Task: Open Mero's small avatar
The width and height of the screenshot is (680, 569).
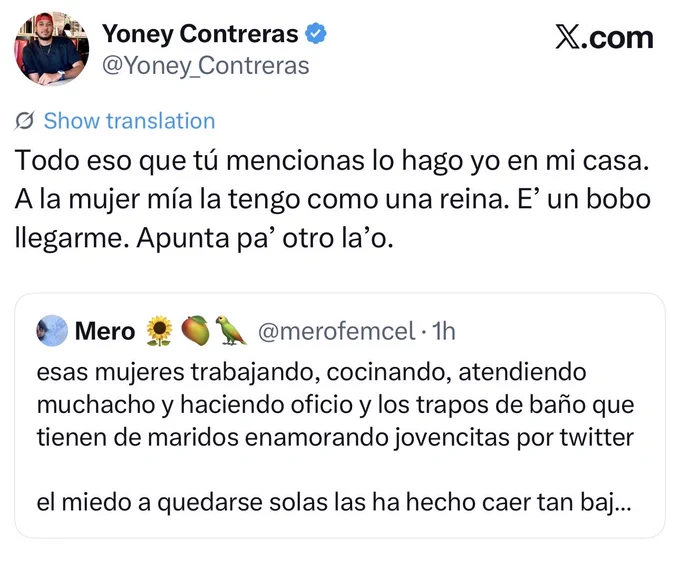Action: coord(52,330)
